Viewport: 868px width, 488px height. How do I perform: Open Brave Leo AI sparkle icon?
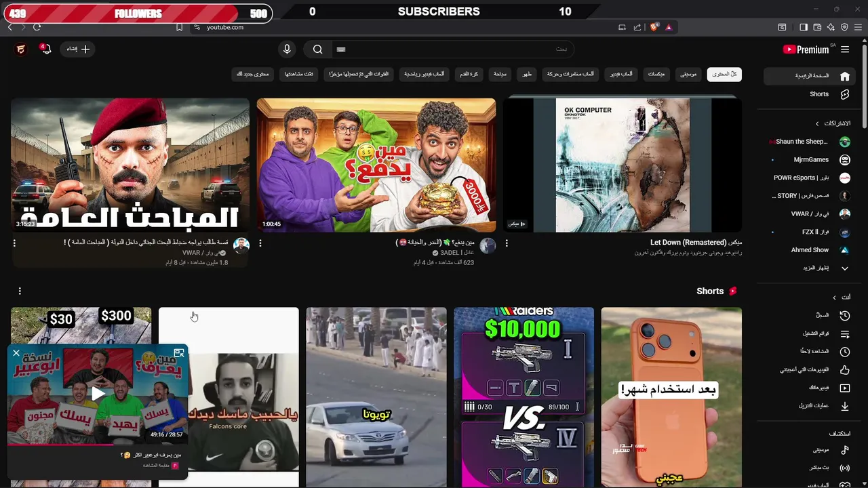pos(831,27)
